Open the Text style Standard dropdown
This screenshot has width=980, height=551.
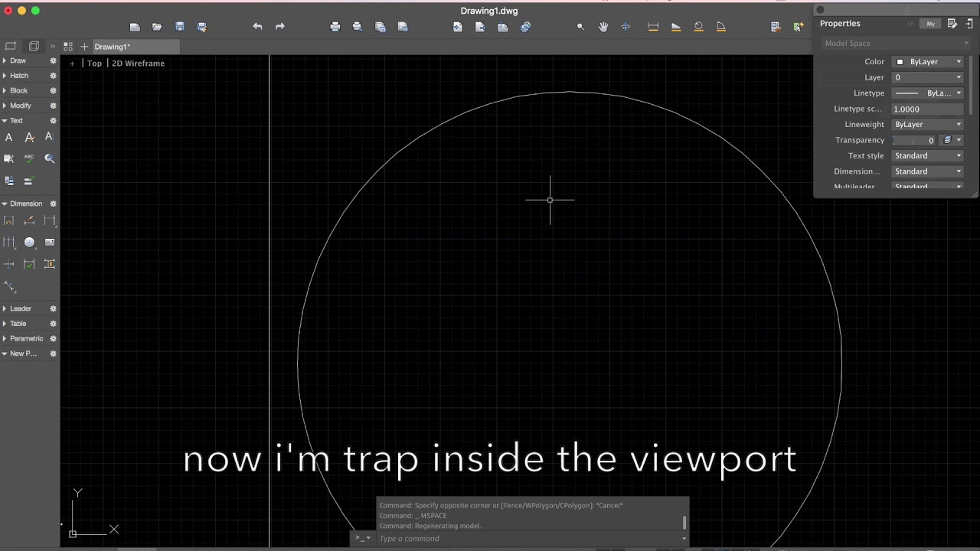tap(928, 156)
